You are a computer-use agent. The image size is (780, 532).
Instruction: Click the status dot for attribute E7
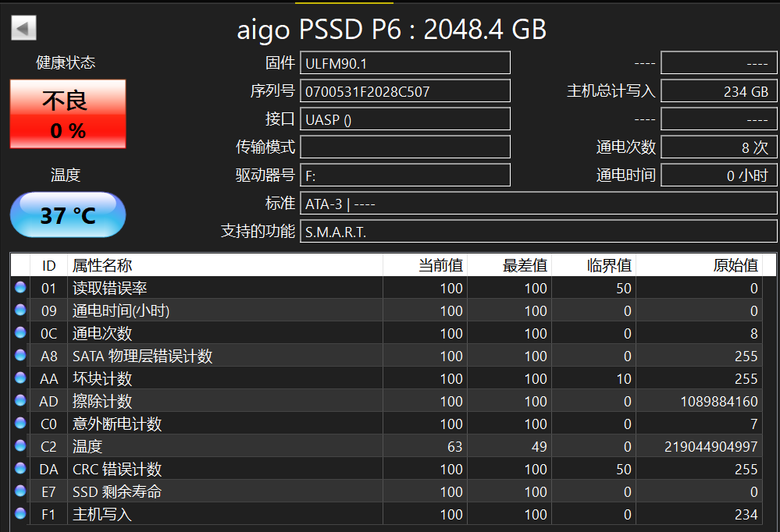click(20, 491)
